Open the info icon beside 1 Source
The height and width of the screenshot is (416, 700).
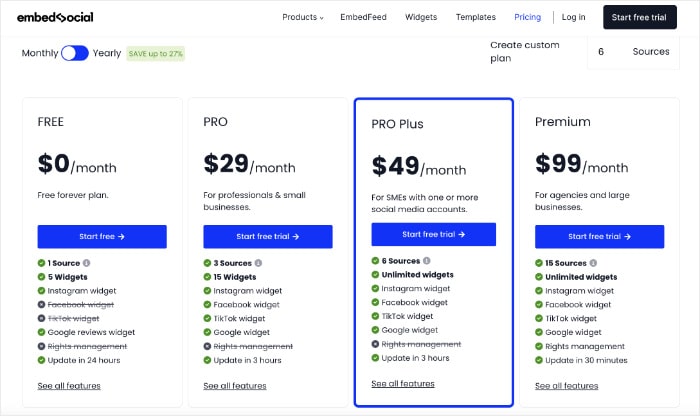point(87,263)
